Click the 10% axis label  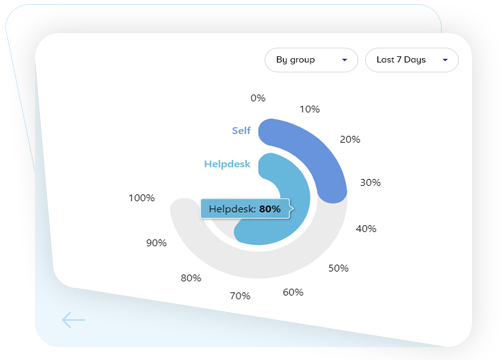310,109
